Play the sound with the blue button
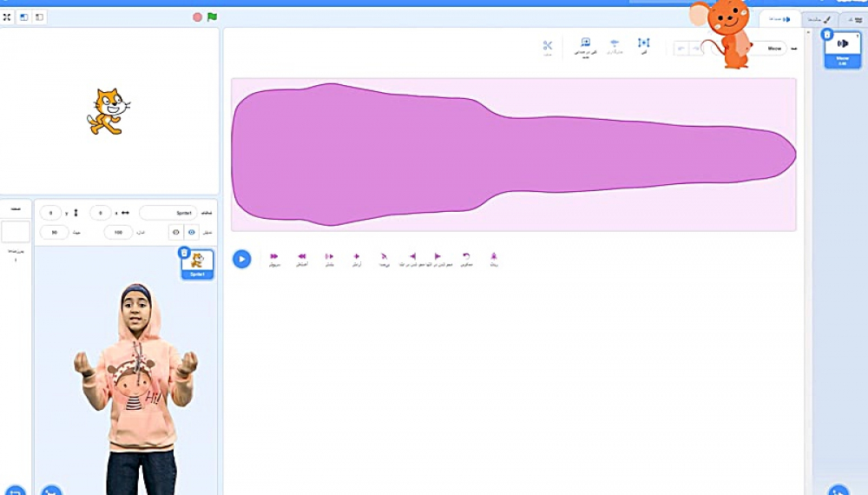Viewport: 868px width, 495px height. [242, 259]
